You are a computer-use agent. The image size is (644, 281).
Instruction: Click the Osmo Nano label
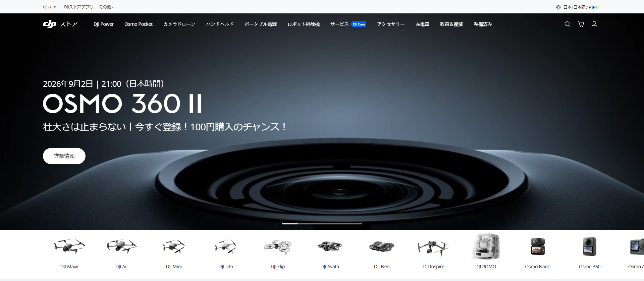(538, 267)
